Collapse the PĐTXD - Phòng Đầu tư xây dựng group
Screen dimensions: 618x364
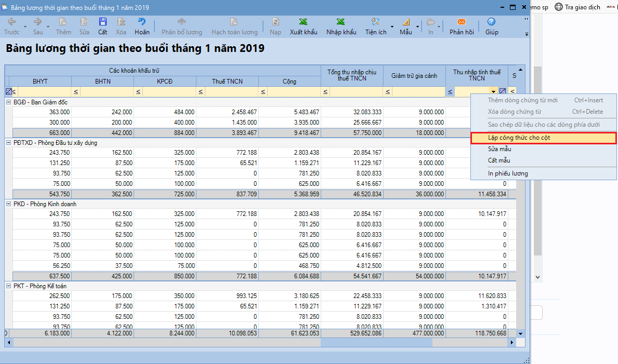[8, 143]
